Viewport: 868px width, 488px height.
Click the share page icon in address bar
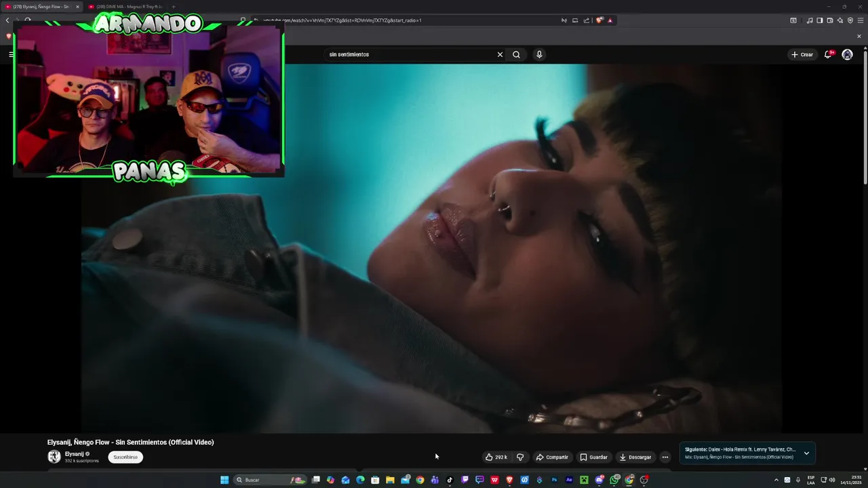(587, 20)
